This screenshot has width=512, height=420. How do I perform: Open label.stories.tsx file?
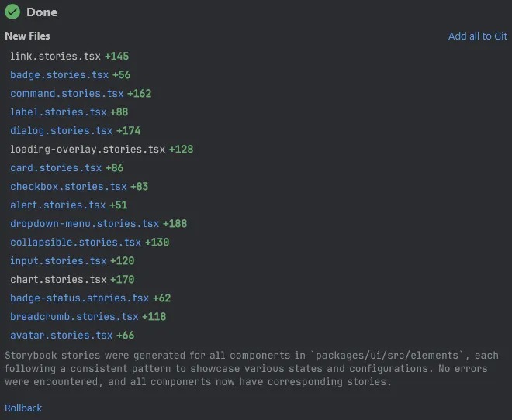[x=58, y=112]
